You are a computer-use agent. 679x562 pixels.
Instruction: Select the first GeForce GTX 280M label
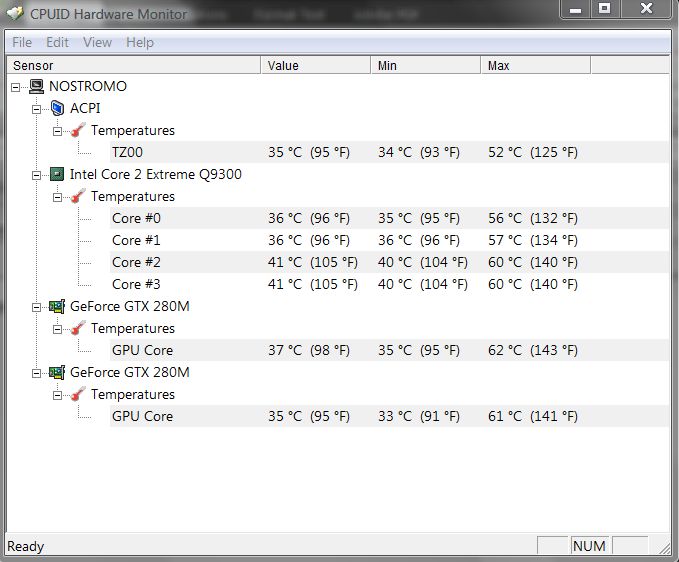(x=130, y=307)
